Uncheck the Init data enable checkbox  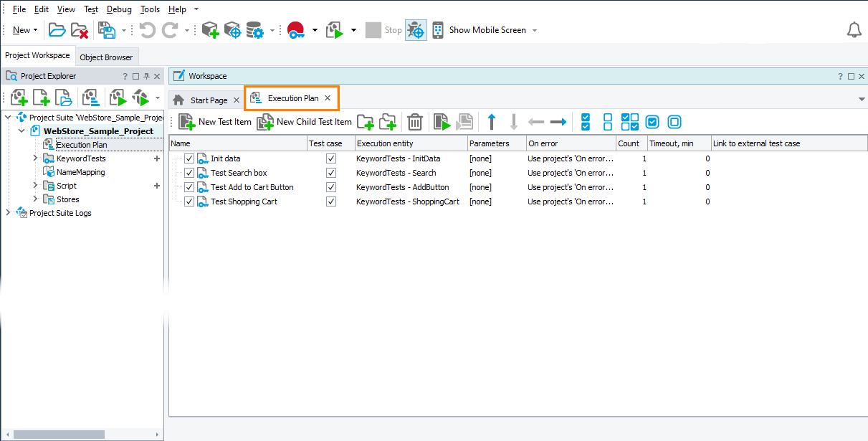pyautogui.click(x=189, y=158)
